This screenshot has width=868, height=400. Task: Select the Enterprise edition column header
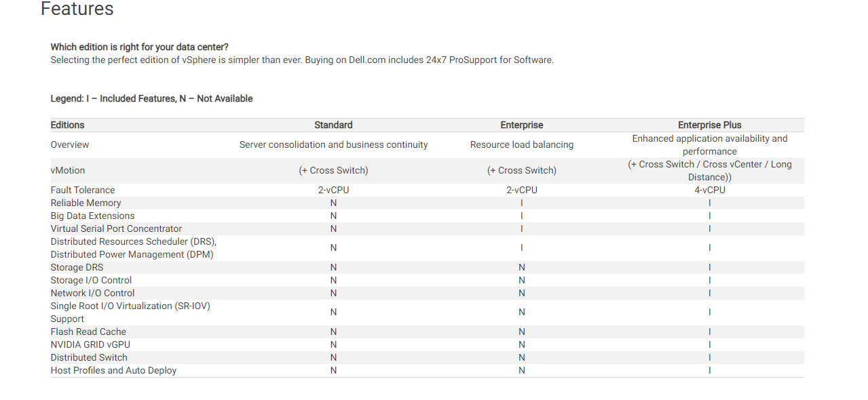pos(522,125)
